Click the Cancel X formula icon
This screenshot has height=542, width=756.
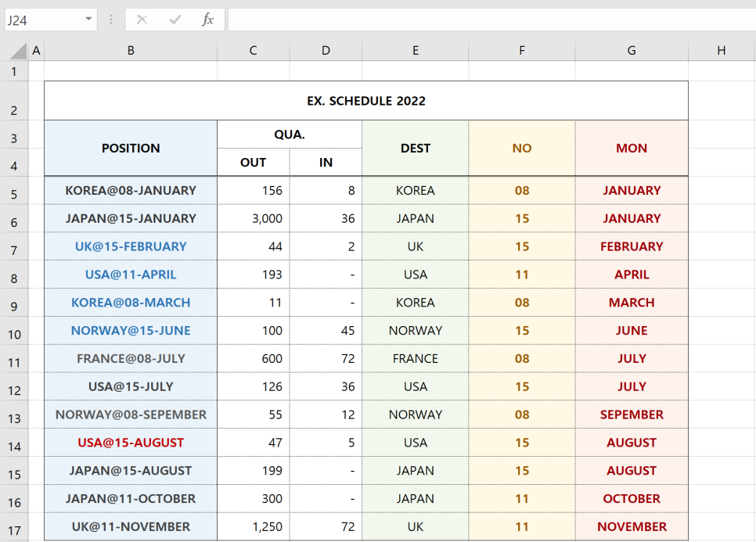point(142,20)
